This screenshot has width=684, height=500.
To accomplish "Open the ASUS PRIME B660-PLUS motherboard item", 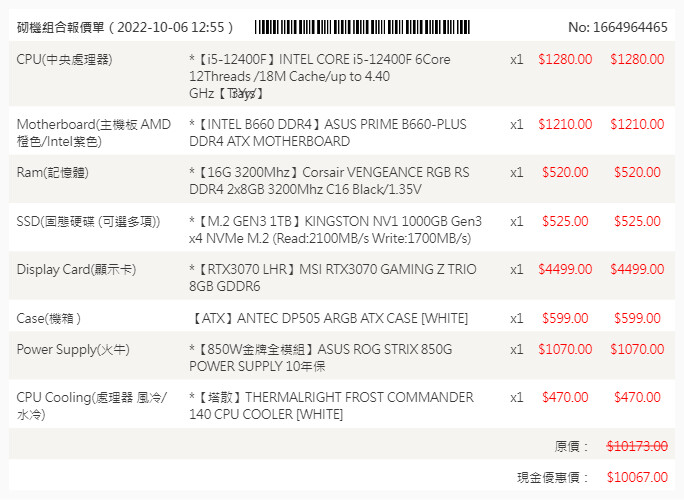I will [328, 133].
